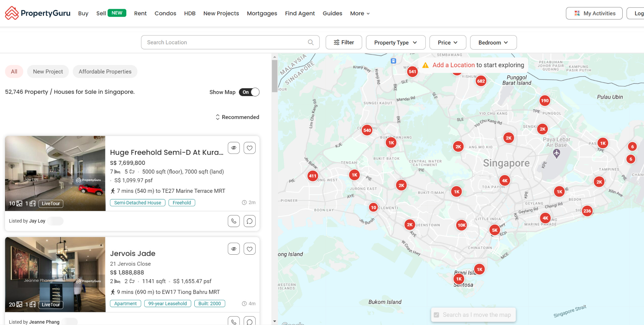This screenshot has height=325, width=644.
Task: Open My Activities
Action: pyautogui.click(x=594, y=13)
